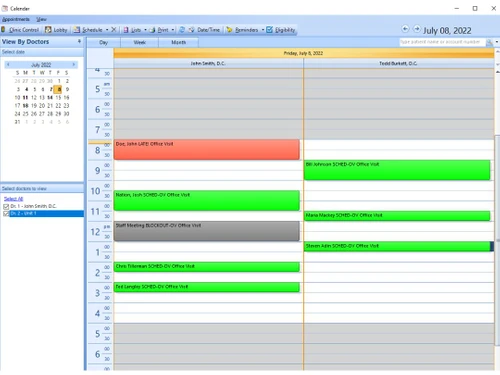Show previous month in mini calendar
The image size is (500, 375).
[x=8, y=65]
